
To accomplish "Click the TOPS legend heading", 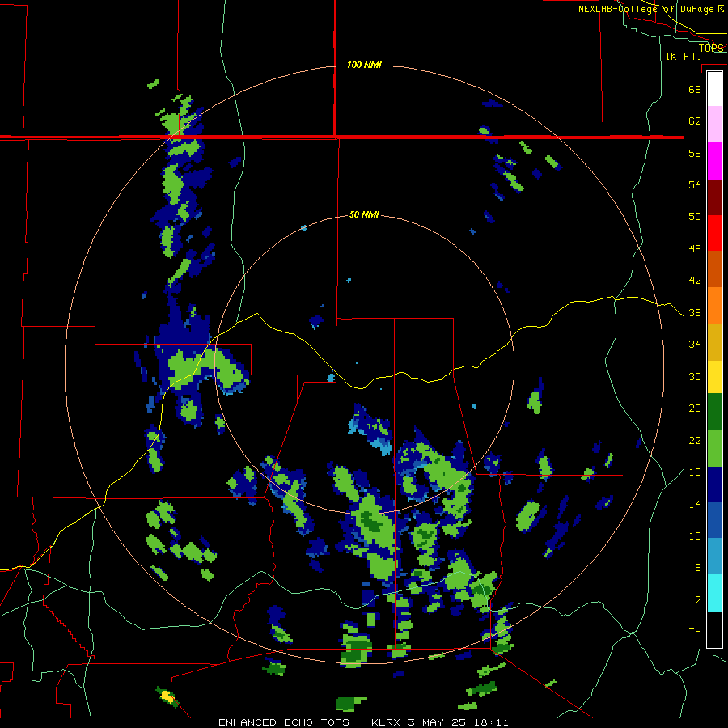I will click(711, 48).
